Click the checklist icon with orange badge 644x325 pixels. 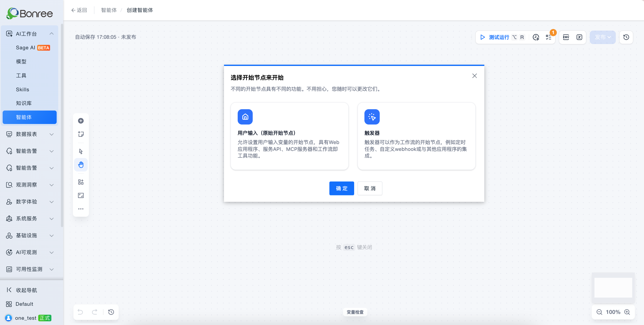click(x=549, y=37)
